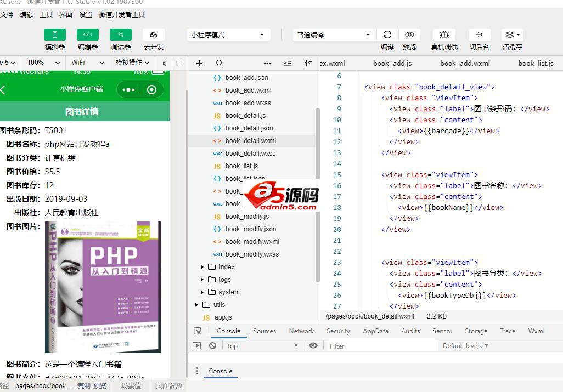This screenshot has width=563, height=392.
Task: Add a new file with plus icon
Action: click(x=199, y=64)
